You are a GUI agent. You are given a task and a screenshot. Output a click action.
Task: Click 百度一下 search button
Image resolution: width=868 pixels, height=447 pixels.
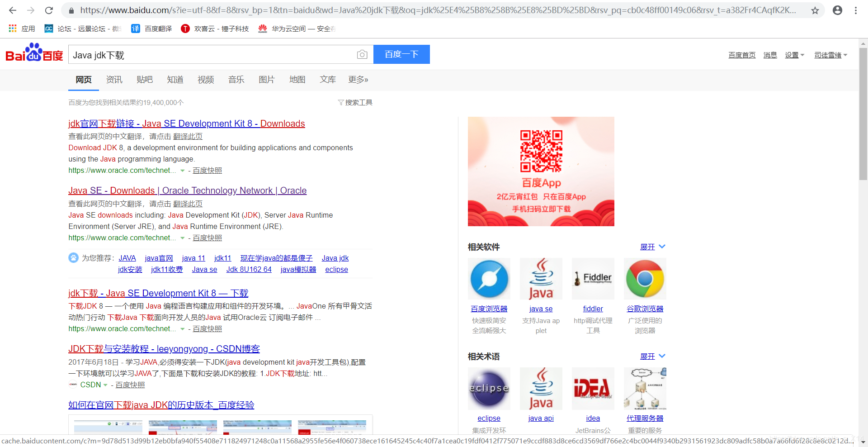401,54
